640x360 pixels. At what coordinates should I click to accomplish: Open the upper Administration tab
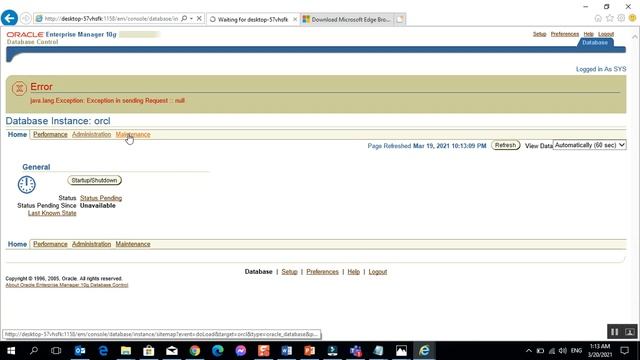click(91, 134)
